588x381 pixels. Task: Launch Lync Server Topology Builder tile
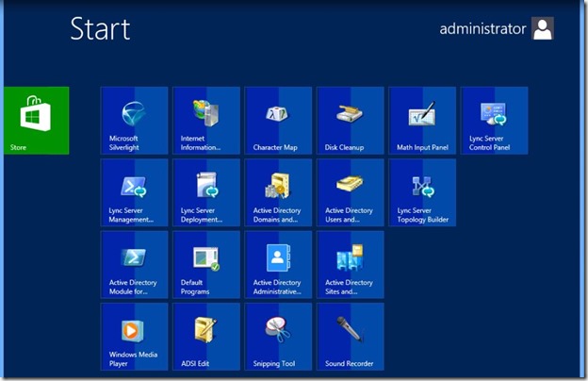[422, 192]
